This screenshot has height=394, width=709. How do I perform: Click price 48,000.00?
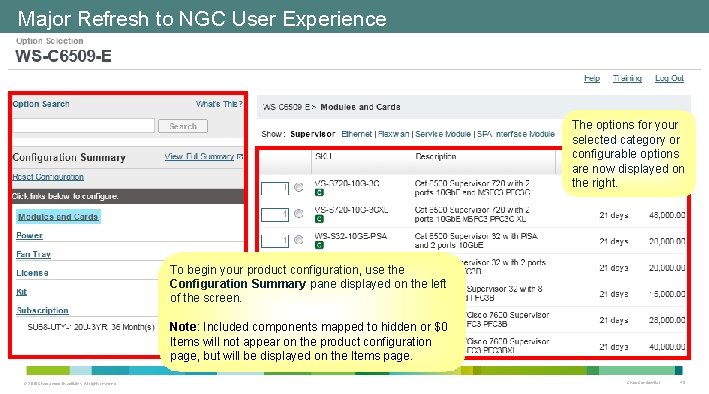pos(667,215)
